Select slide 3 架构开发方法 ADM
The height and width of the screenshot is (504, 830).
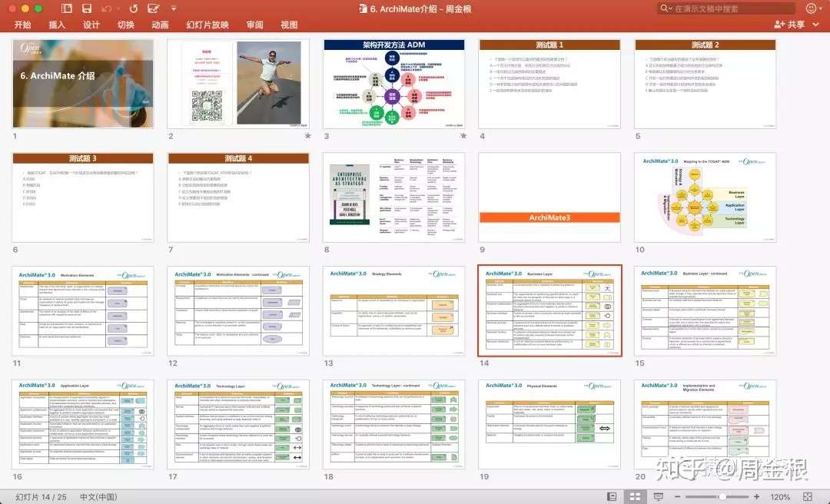point(393,84)
